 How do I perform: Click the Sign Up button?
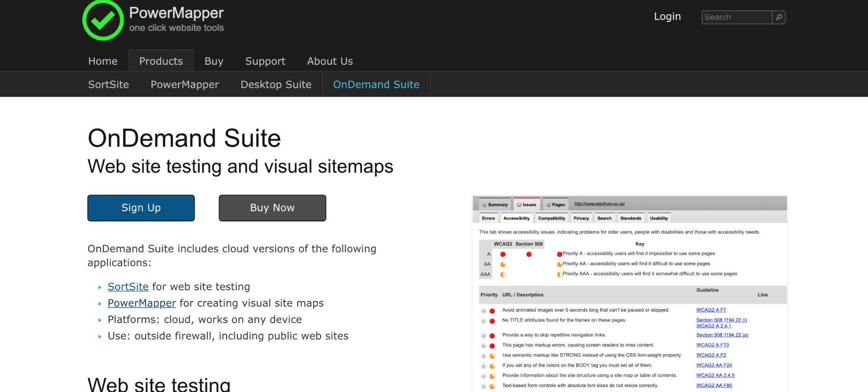tap(141, 208)
